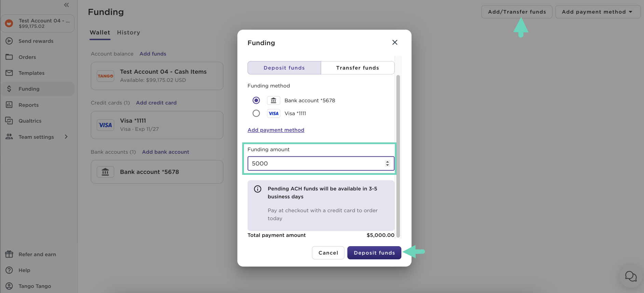Click the Cancel button
This screenshot has height=293, width=644.
coord(328,253)
